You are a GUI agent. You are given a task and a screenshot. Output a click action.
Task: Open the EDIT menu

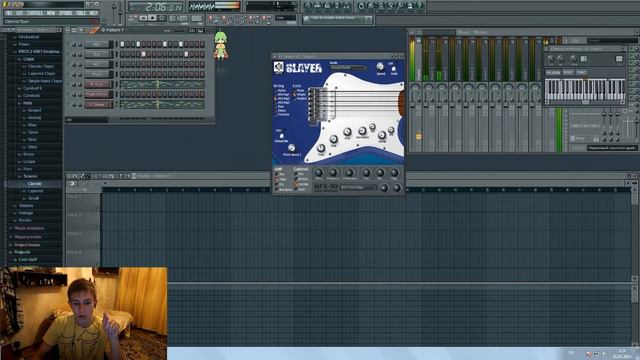pos(19,13)
